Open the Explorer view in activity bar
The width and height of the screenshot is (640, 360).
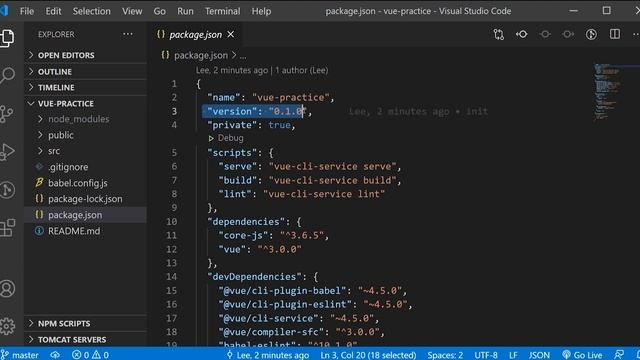(x=7, y=38)
